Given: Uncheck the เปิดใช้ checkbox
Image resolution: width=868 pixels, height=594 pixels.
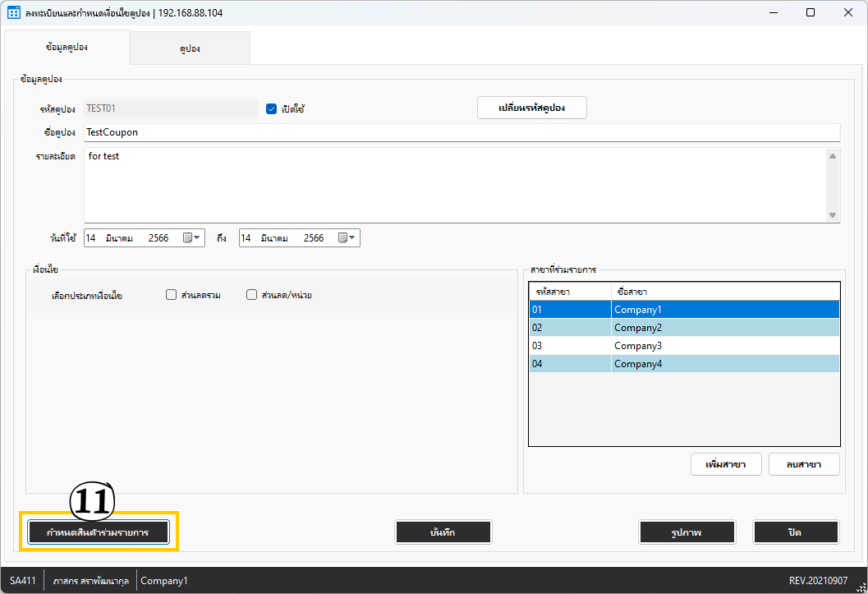Looking at the screenshot, I should (272, 108).
